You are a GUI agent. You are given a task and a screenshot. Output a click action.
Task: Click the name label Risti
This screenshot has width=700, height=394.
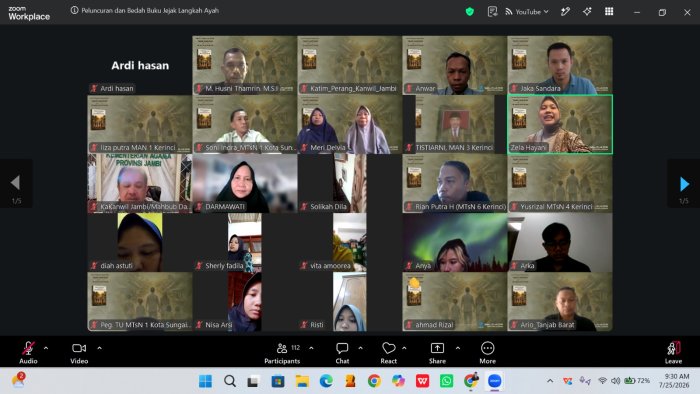(x=317, y=325)
